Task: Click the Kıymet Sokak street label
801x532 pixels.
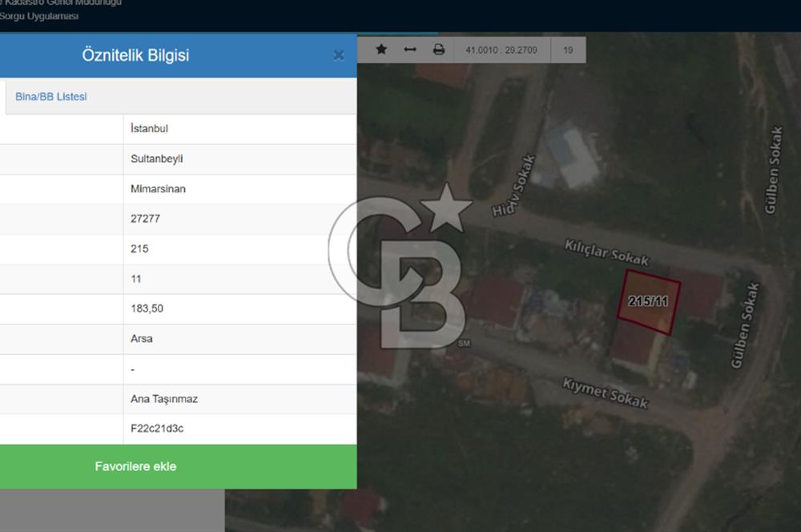Action: click(x=605, y=392)
